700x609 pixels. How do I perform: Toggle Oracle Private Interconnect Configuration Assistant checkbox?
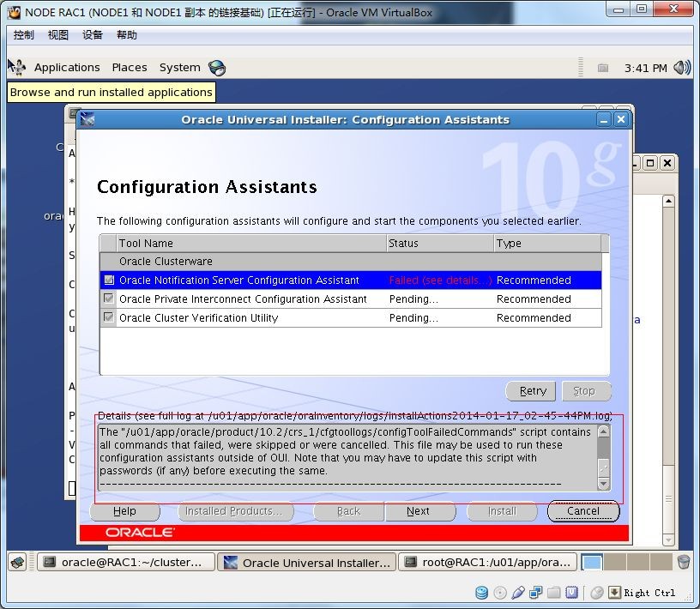coord(108,298)
